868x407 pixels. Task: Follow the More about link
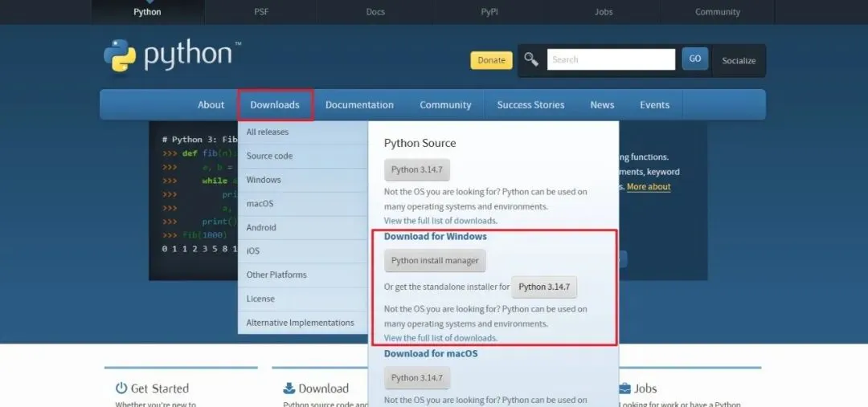[649, 187]
